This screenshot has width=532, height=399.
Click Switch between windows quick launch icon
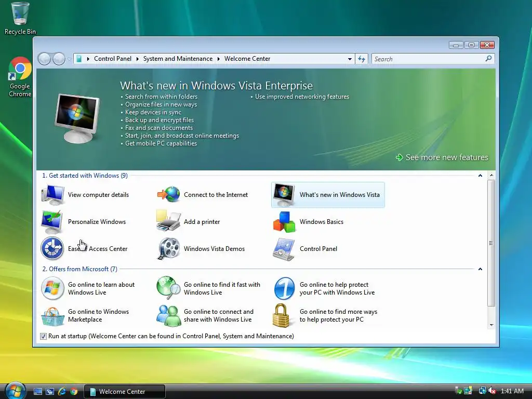pyautogui.click(x=50, y=392)
